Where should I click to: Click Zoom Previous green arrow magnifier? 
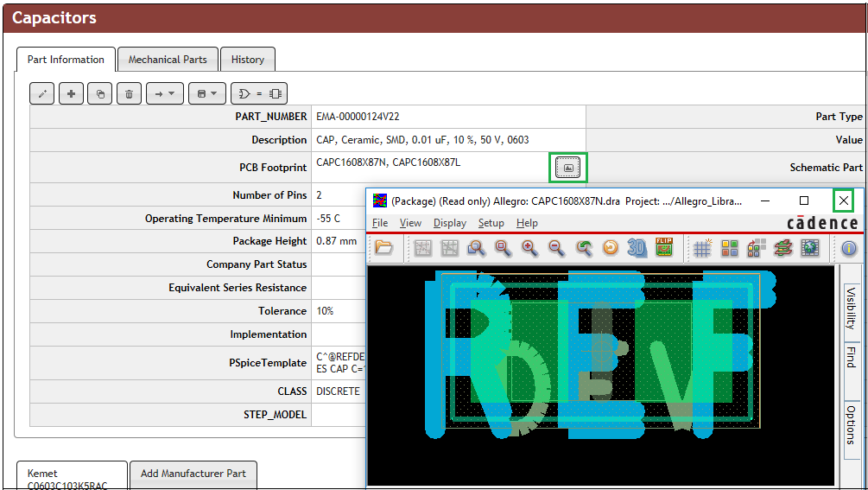coord(584,248)
